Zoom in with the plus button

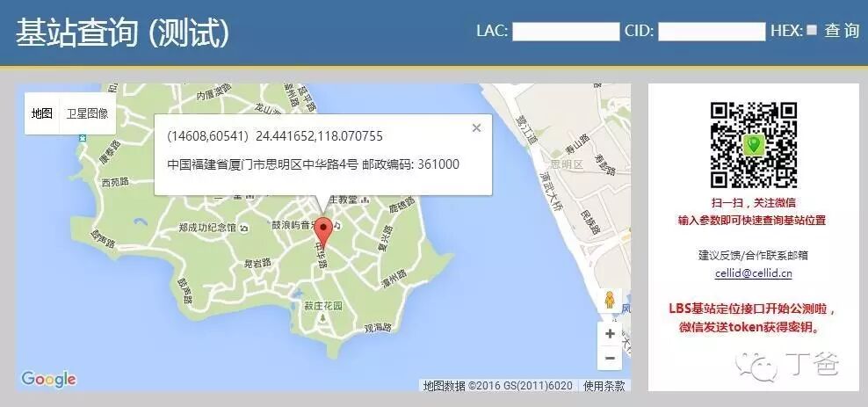coord(610,334)
